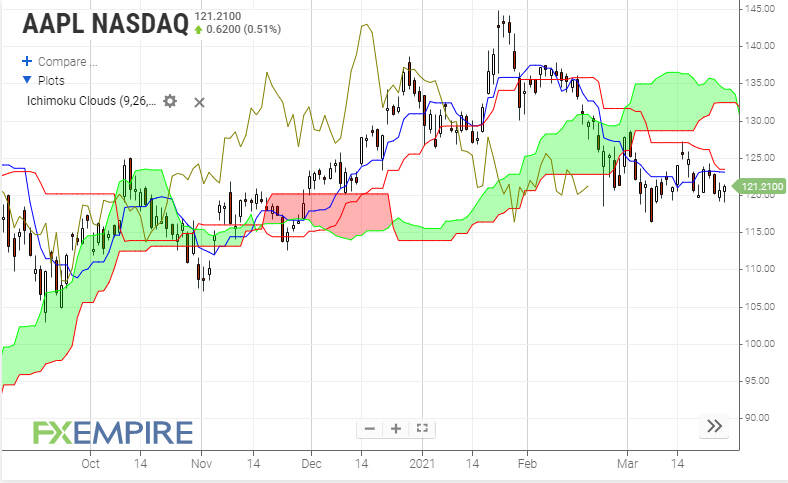The height and width of the screenshot is (483, 788).
Task: Collapse the Plots triangle
Action: point(27,80)
